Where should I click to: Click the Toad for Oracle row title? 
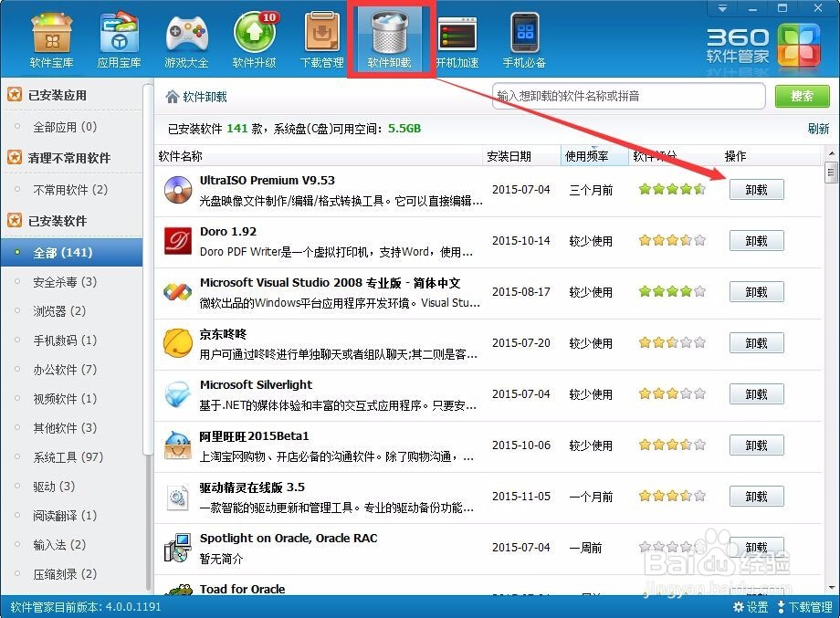click(242, 589)
